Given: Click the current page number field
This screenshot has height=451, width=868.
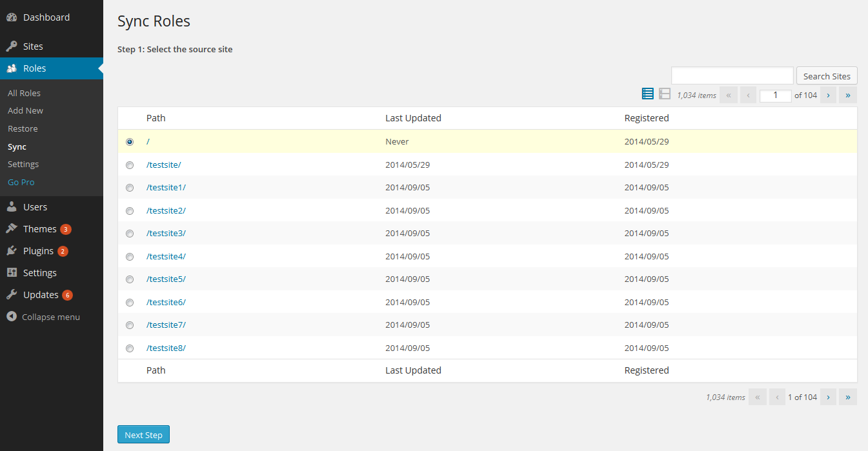Looking at the screenshot, I should pyautogui.click(x=776, y=95).
